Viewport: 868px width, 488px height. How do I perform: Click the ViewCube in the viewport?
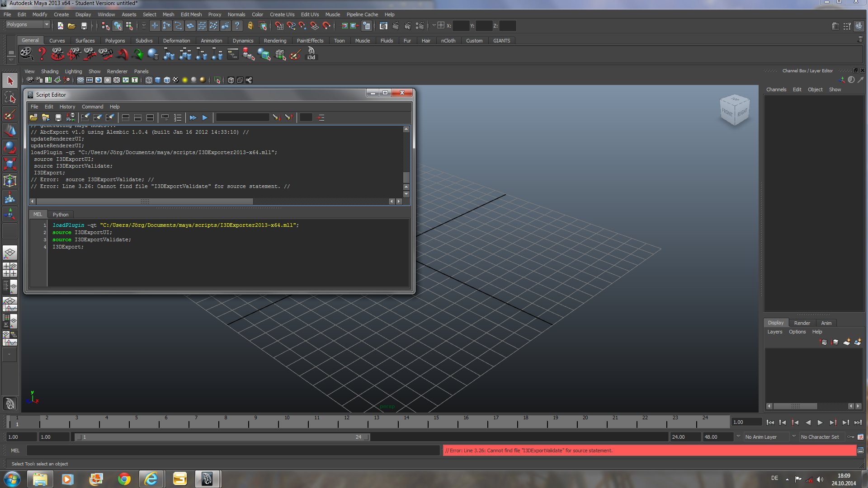pos(734,110)
